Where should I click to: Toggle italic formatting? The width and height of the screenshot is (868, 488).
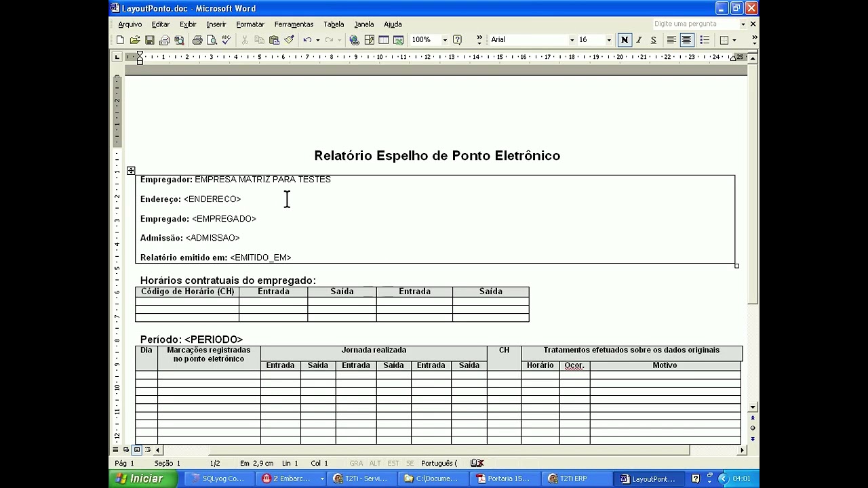[x=639, y=40]
